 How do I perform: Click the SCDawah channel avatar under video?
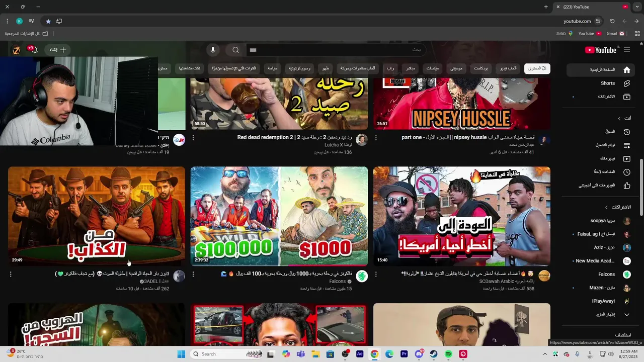click(544, 276)
